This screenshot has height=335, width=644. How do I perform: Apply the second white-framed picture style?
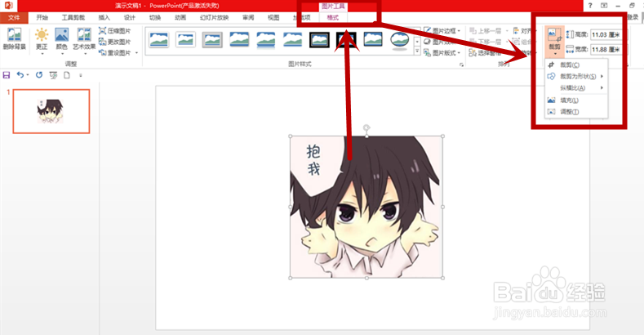185,40
